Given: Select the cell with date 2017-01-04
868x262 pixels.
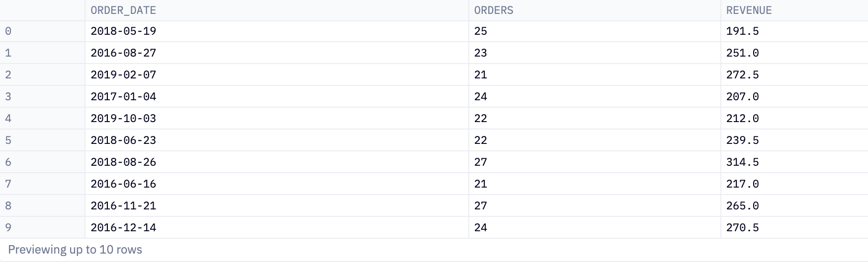Looking at the screenshot, I should (276, 97).
